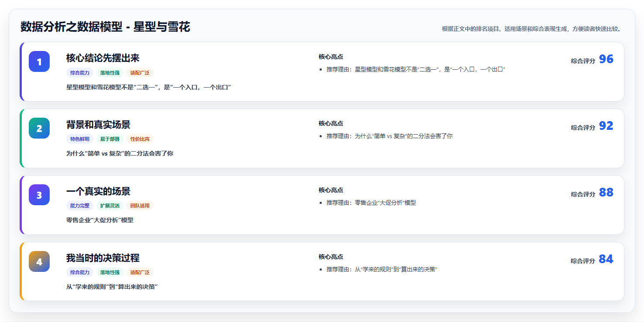Click 核心亮点 heading in the rank 4 card
Screen dimensions: 644x322
coord(331,257)
